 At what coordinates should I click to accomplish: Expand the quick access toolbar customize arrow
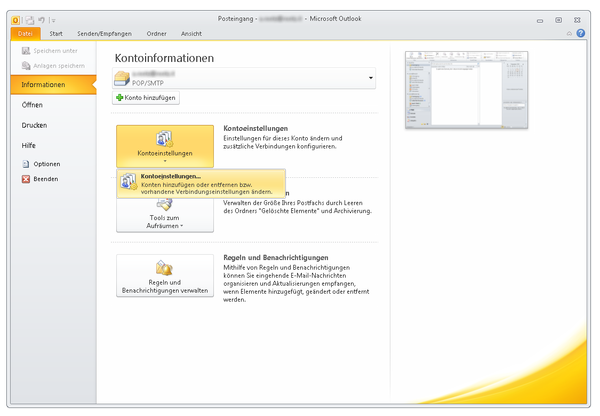click(53, 20)
